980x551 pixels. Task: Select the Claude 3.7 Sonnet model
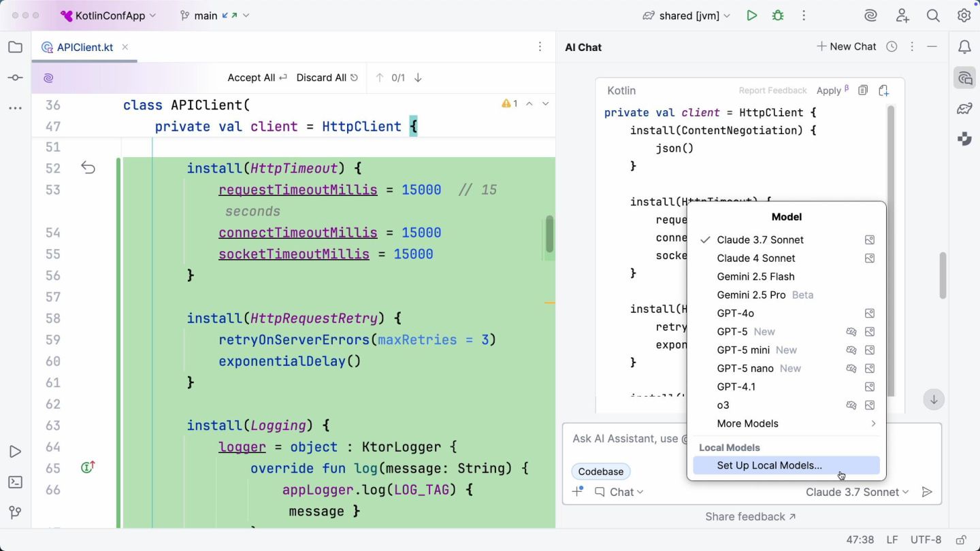click(x=787, y=239)
